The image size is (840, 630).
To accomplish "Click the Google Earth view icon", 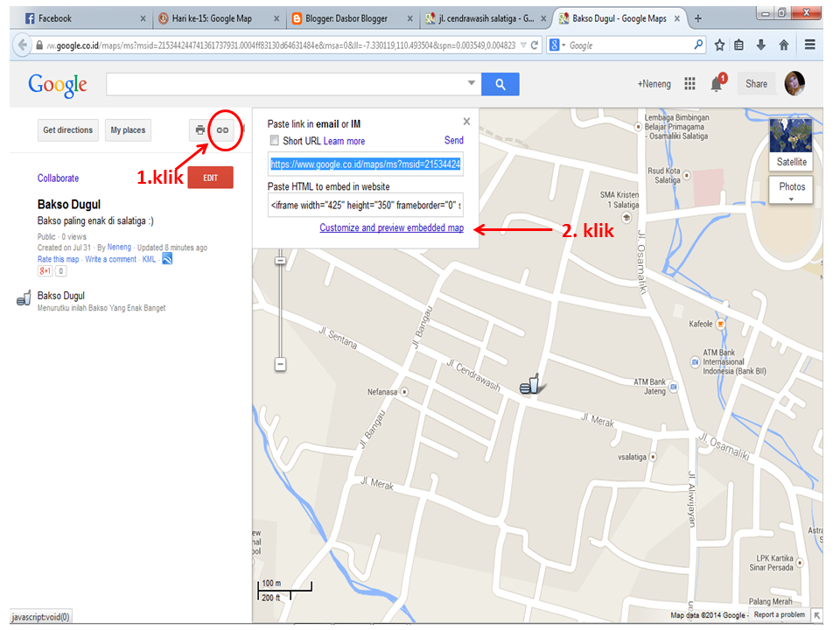I will coord(167,259).
